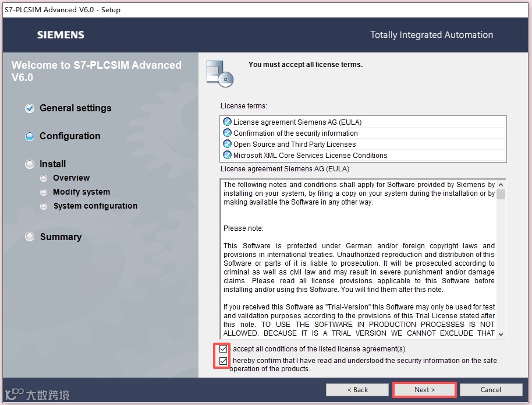
Task: Click the status icon beside Microsoft XML Core Services
Action: click(x=227, y=155)
